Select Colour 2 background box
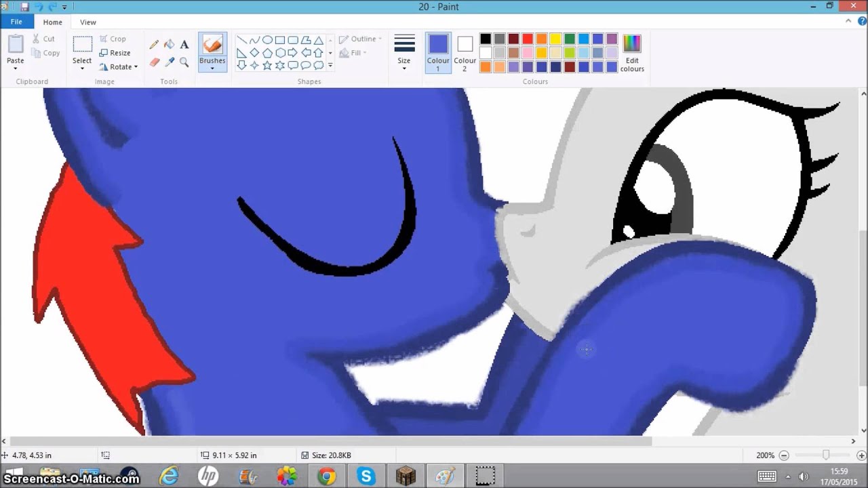This screenshot has height=488, width=868. click(465, 53)
